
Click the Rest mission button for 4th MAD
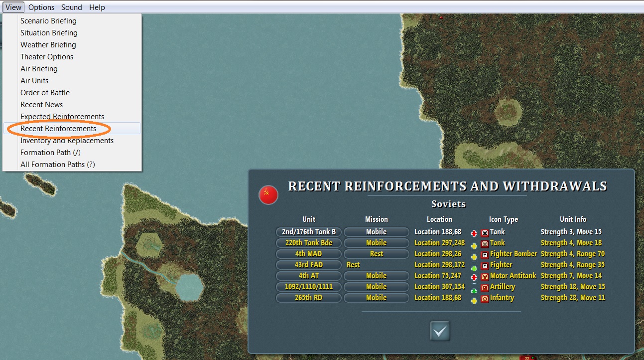pos(377,254)
